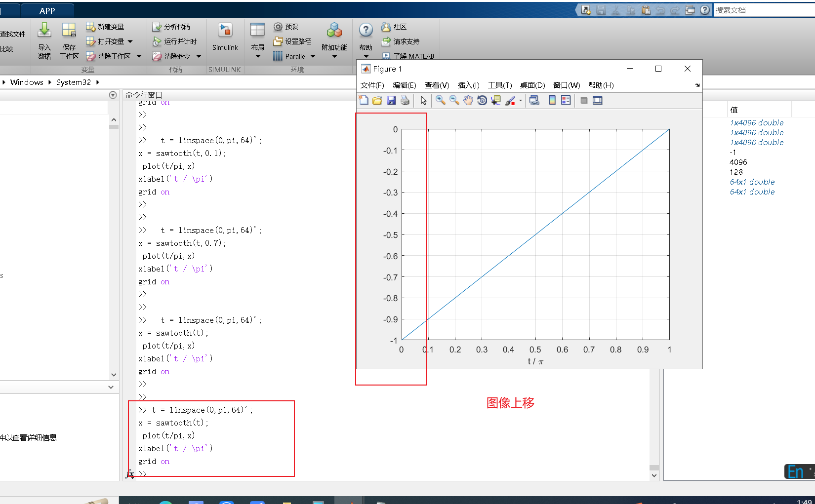Click the New Figure icon in Figure 1 toolbar
The height and width of the screenshot is (504, 815).
[364, 101]
